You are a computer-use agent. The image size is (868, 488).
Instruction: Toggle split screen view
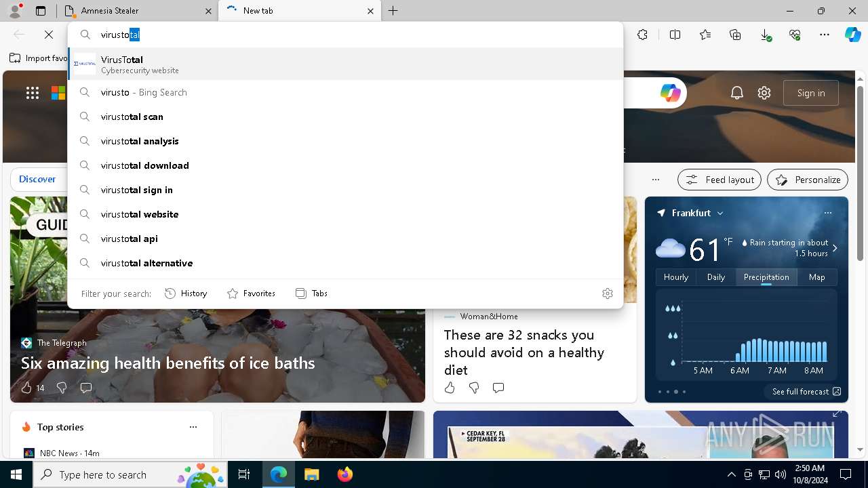tap(675, 35)
